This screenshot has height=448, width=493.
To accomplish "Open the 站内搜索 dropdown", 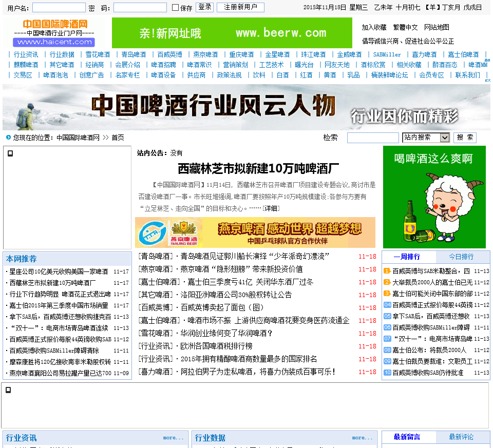I will 426,138.
